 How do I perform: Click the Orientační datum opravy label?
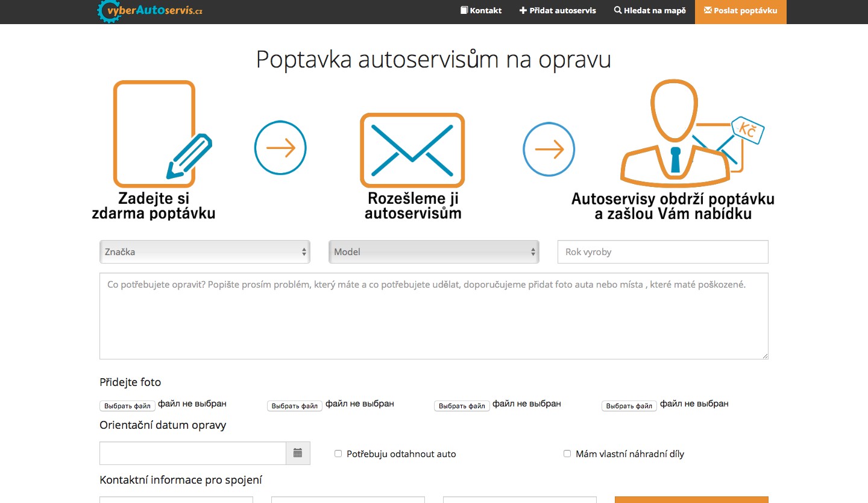tap(163, 425)
